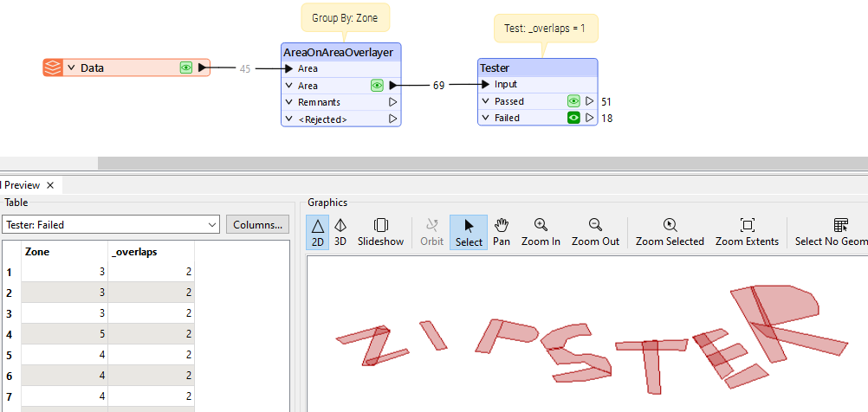Select the Tester transformer title

[495, 68]
